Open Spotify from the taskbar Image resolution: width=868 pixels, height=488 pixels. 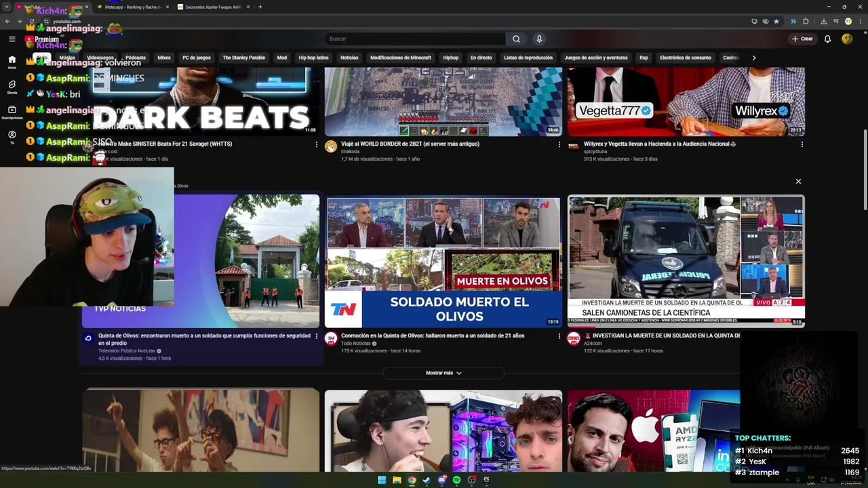click(456, 480)
